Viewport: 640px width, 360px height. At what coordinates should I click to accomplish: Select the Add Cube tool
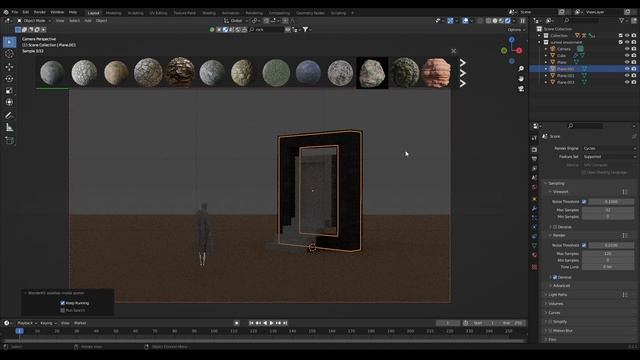pyautogui.click(x=9, y=141)
